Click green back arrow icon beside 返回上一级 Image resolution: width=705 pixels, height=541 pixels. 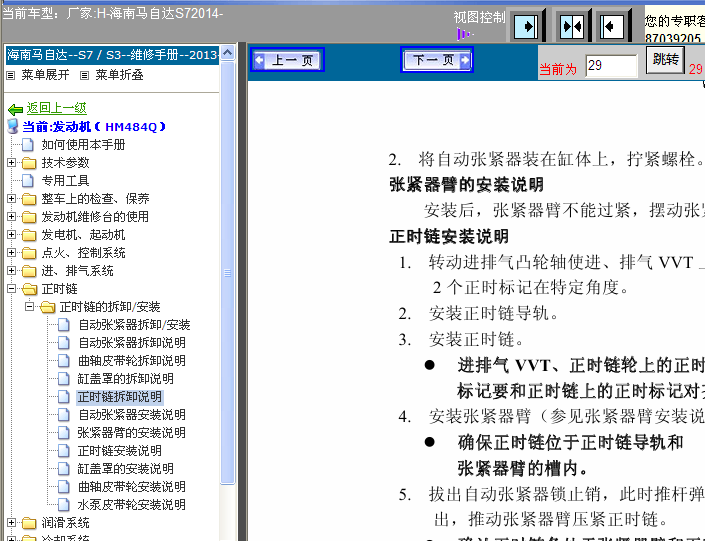15,109
